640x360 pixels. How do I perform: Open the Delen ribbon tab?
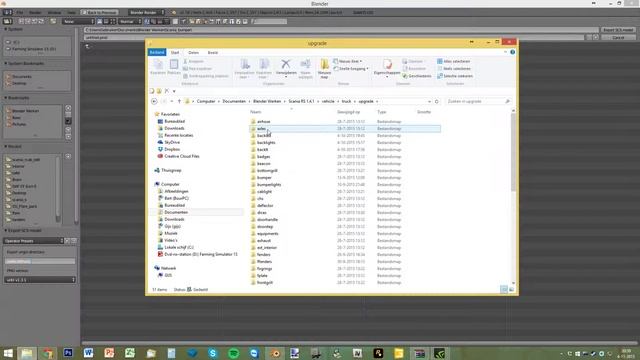point(193,53)
